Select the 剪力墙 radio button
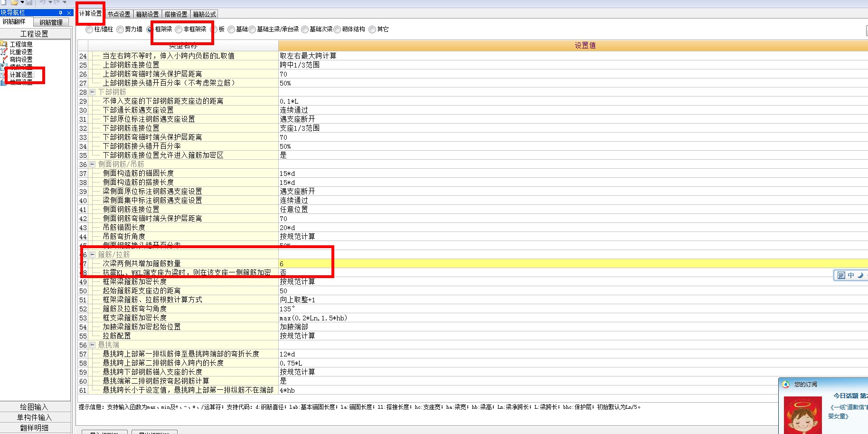 click(120, 29)
